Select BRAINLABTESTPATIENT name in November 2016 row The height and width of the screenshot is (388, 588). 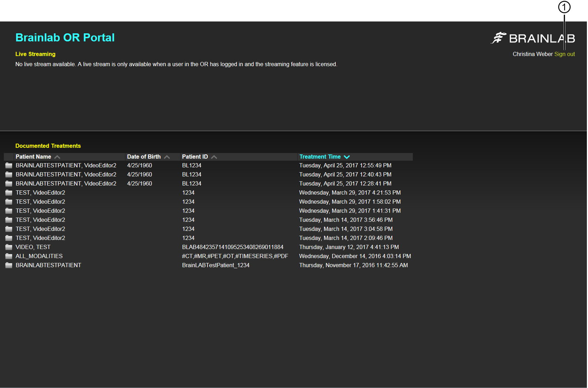[x=48, y=265]
